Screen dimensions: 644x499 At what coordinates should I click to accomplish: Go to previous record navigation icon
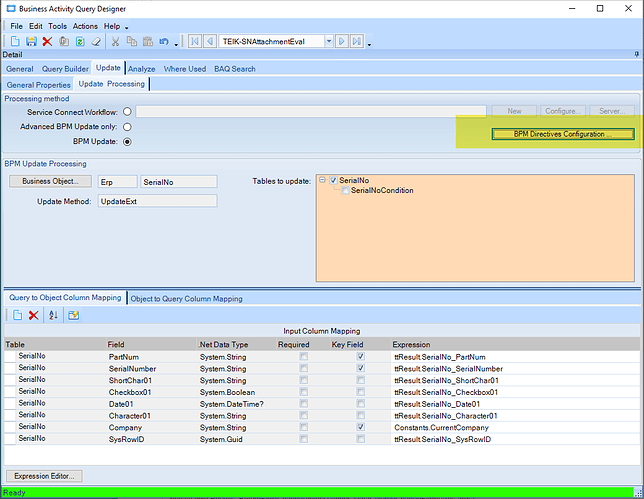click(x=210, y=41)
